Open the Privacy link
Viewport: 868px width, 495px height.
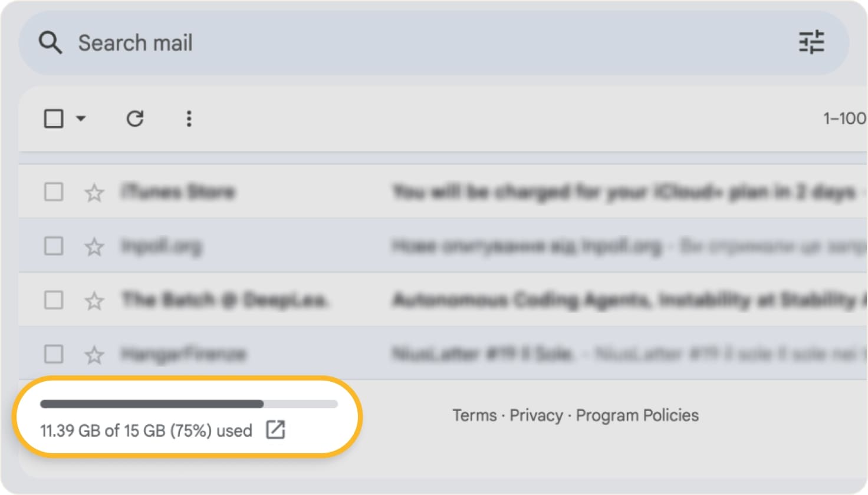tap(535, 415)
